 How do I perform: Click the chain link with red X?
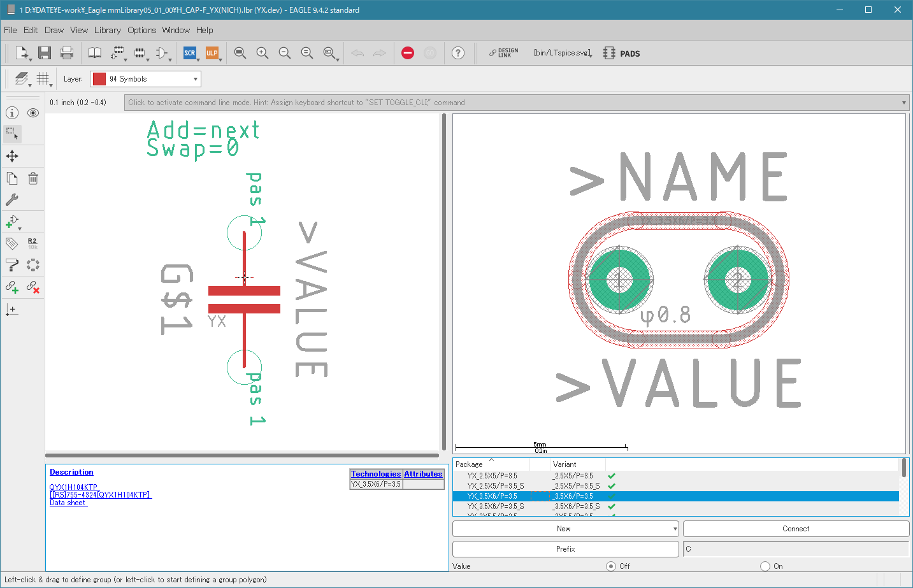[33, 287]
